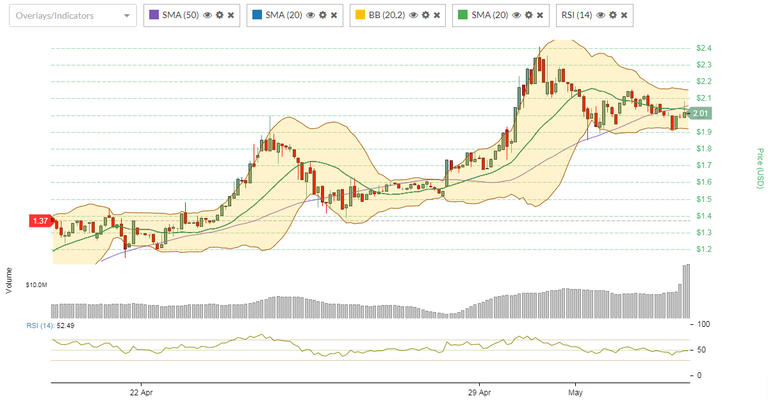Click the SMA (50) chip label
Image resolution: width=768 pixels, height=407 pixels.
point(181,15)
